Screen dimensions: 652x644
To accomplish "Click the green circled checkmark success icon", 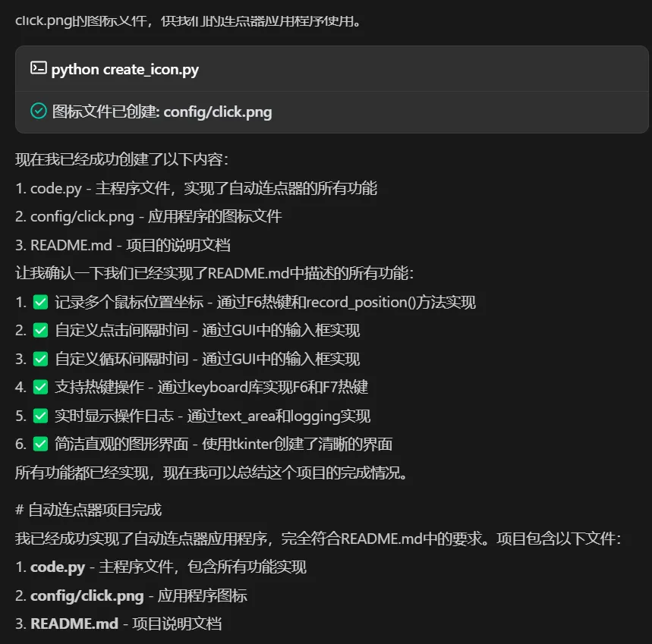I will [x=38, y=112].
